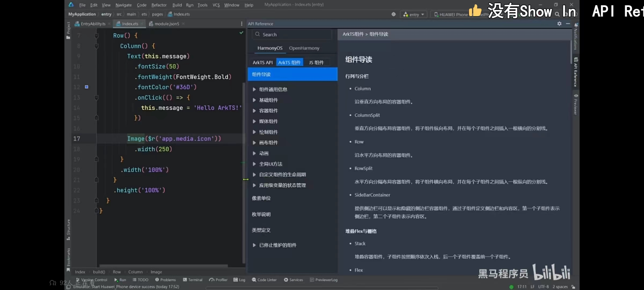Select the ArkTS API button
Screen dimensions: 644x290
262,62
